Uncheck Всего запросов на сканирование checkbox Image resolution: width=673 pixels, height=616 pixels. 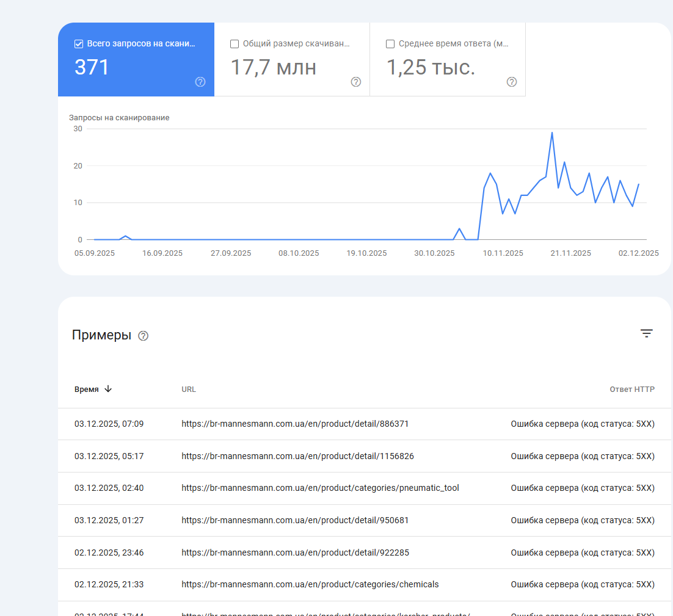coord(79,44)
